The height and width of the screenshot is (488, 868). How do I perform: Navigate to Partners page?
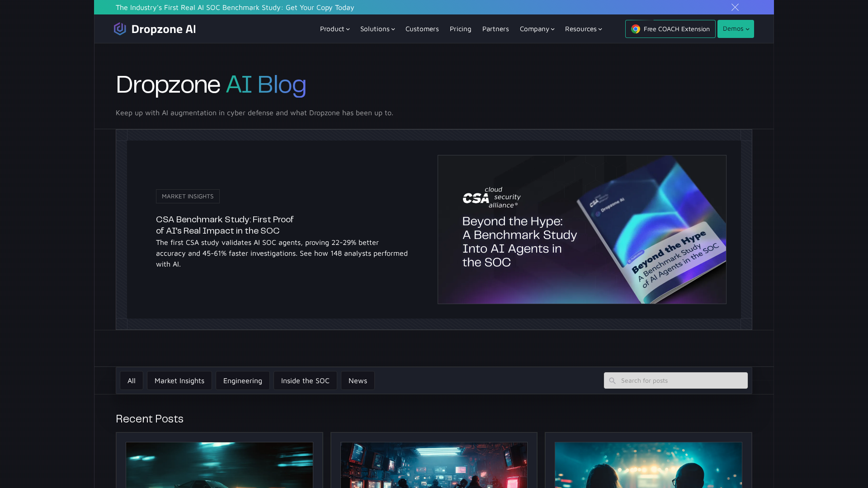495,29
